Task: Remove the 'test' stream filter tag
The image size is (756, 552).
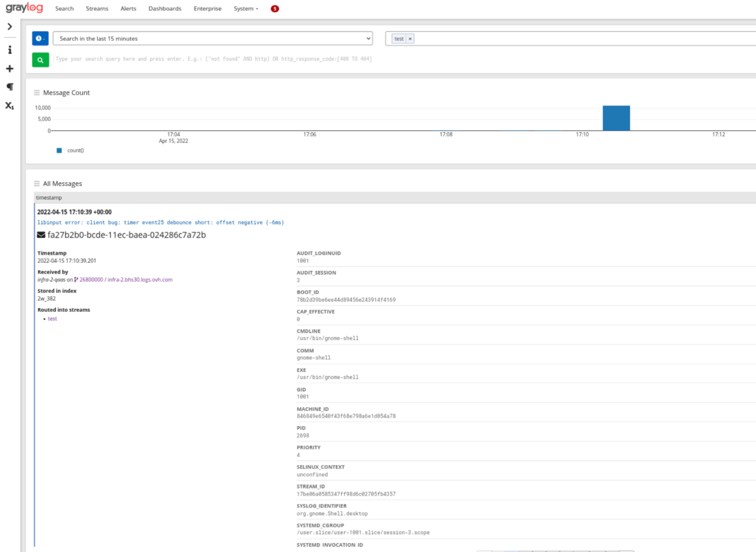Action: coord(410,39)
